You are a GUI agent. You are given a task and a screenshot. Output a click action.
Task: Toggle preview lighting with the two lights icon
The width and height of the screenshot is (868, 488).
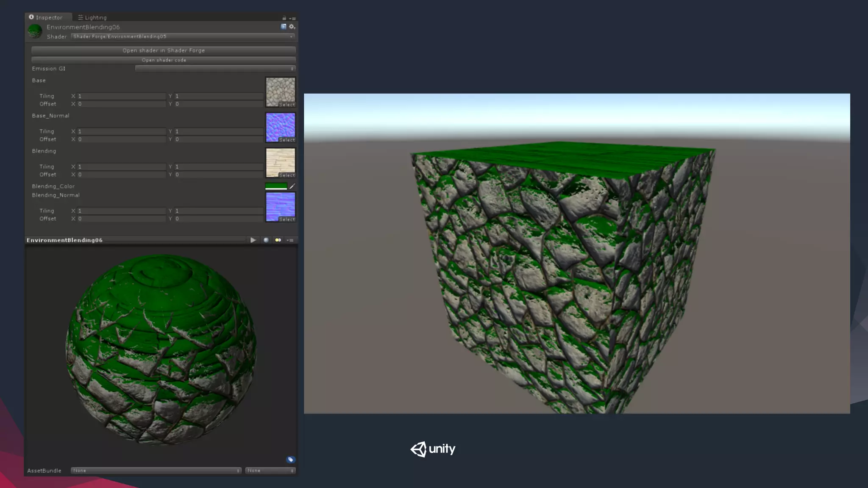(x=278, y=240)
